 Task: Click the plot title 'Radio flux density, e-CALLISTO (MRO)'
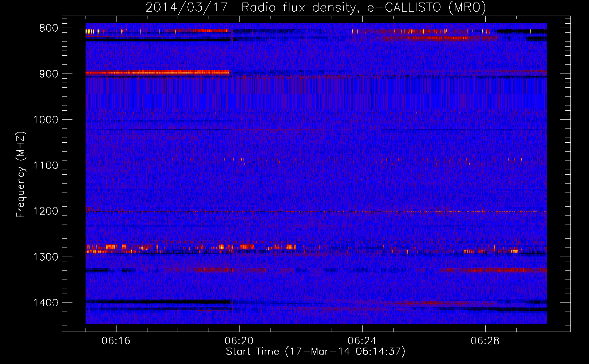coord(364,7)
